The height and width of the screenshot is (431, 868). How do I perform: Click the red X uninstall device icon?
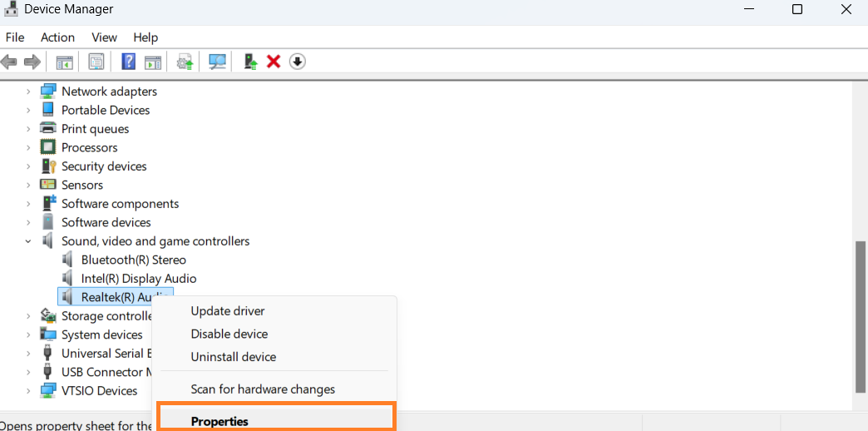point(274,62)
